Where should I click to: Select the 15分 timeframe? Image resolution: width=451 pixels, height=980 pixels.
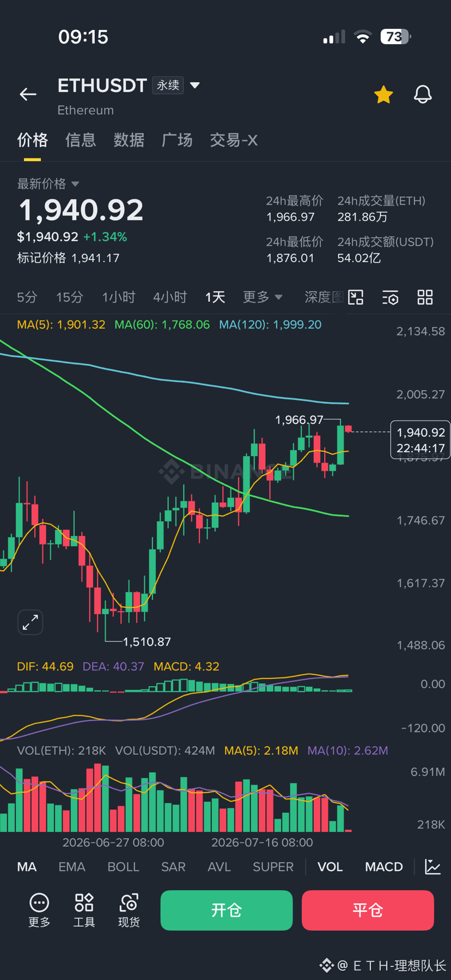pyautogui.click(x=70, y=297)
